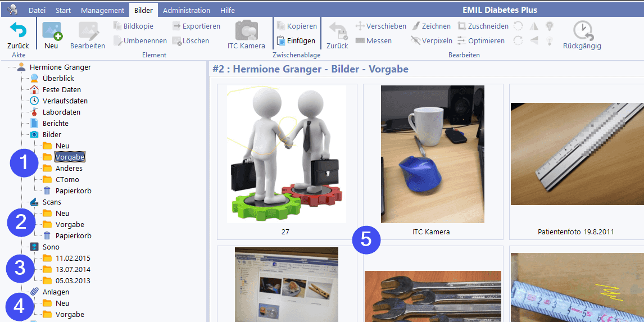644x322 pixels.
Task: Open the Management ribbon tab
Action: (x=102, y=10)
